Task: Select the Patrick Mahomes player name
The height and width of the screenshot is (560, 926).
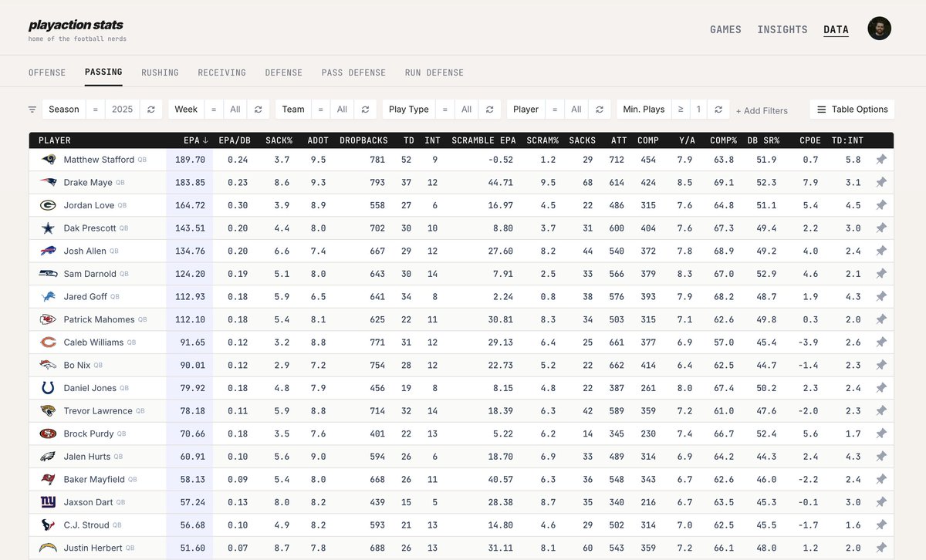Action: [x=99, y=319]
